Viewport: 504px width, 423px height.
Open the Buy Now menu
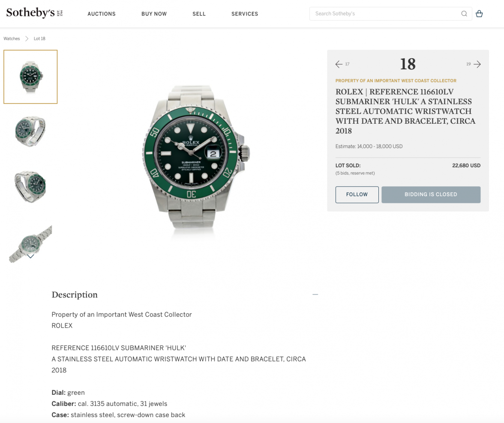154,14
